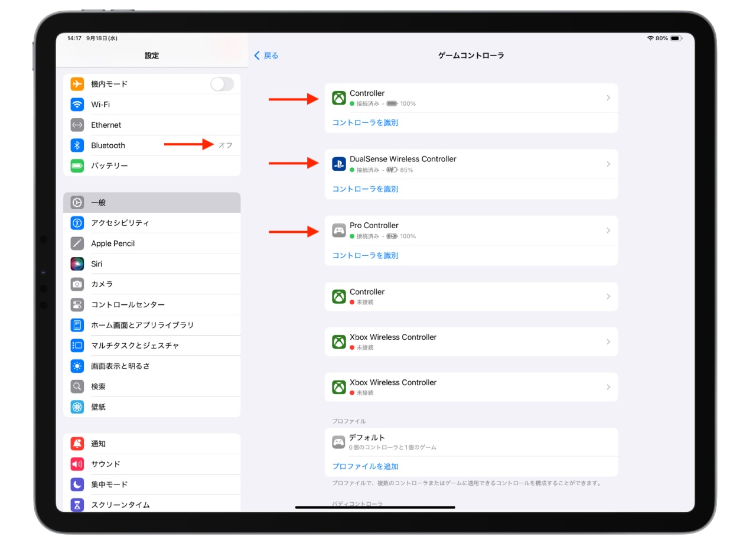Open the アクセシビリティ accessibility icon
This screenshot has width=756, height=546.
pos(77,223)
